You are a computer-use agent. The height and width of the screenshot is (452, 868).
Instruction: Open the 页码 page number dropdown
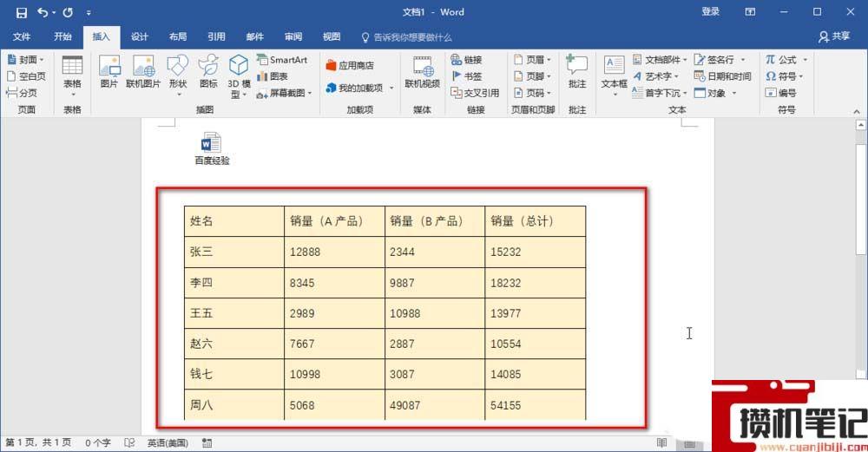tap(533, 93)
